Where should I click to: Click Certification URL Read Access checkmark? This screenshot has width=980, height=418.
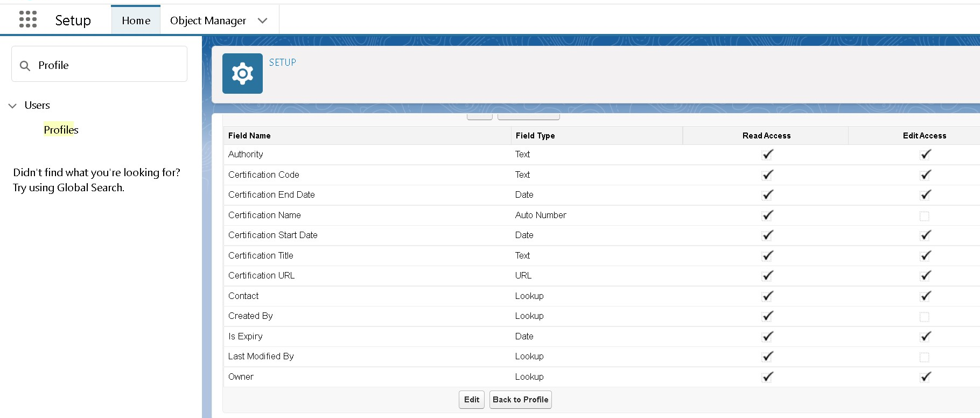click(767, 276)
